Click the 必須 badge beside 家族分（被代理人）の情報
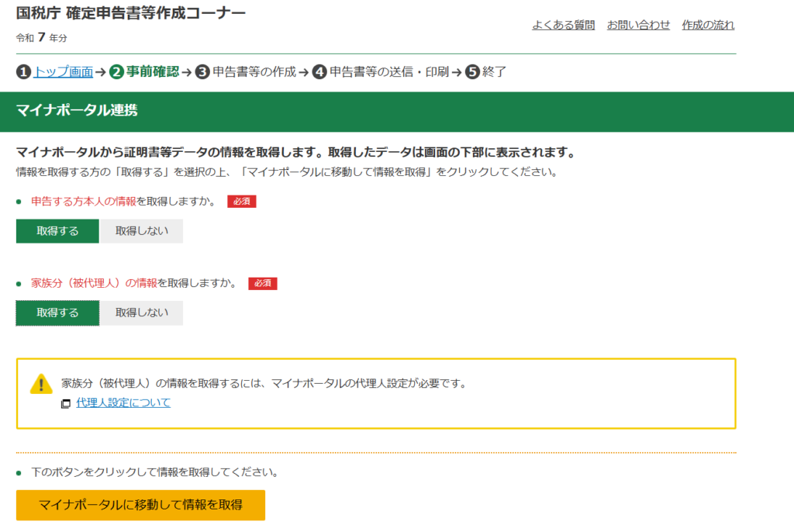794x532 pixels. [262, 283]
